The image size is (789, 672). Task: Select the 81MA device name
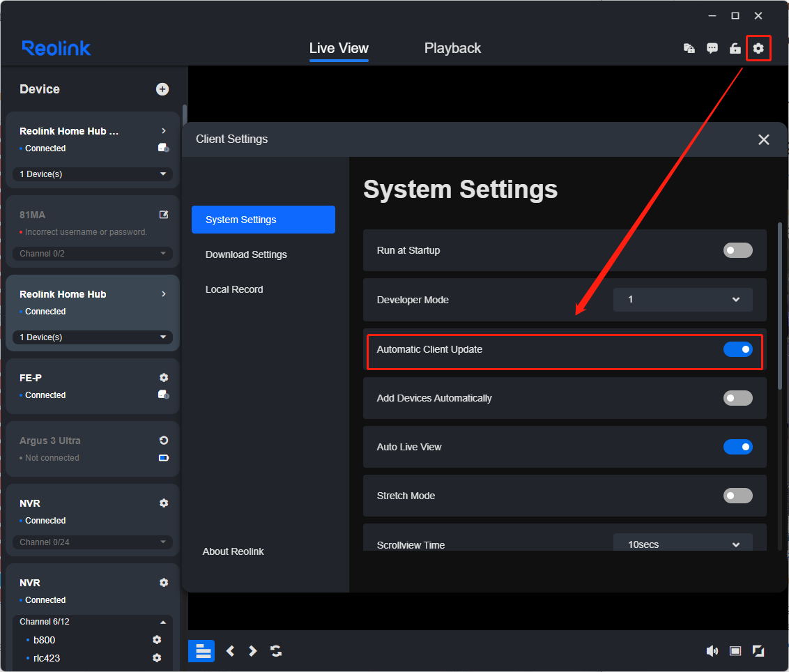click(x=32, y=215)
